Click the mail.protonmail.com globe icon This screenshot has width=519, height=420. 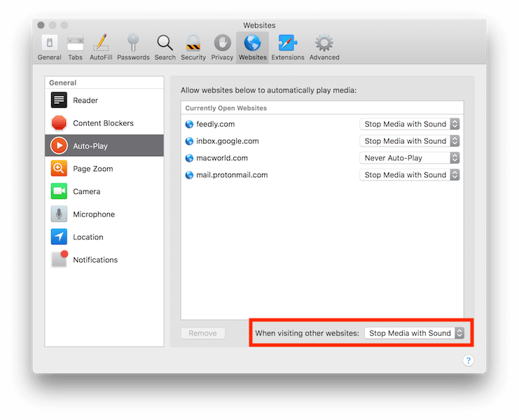coord(189,175)
